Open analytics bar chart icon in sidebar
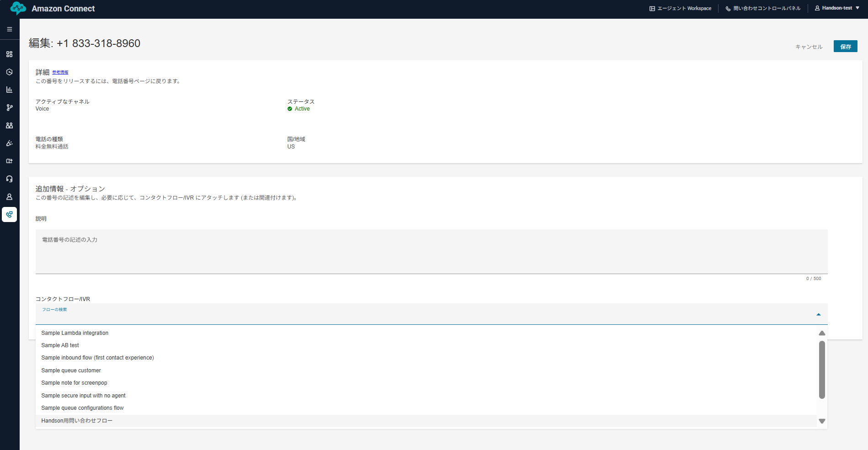This screenshot has width=868, height=450. click(9, 90)
